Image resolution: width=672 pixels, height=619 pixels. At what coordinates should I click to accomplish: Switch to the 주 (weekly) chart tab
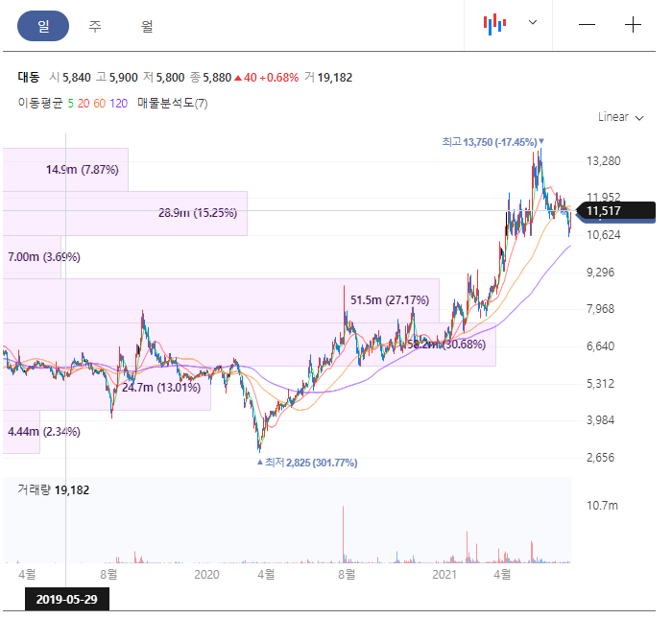[95, 26]
